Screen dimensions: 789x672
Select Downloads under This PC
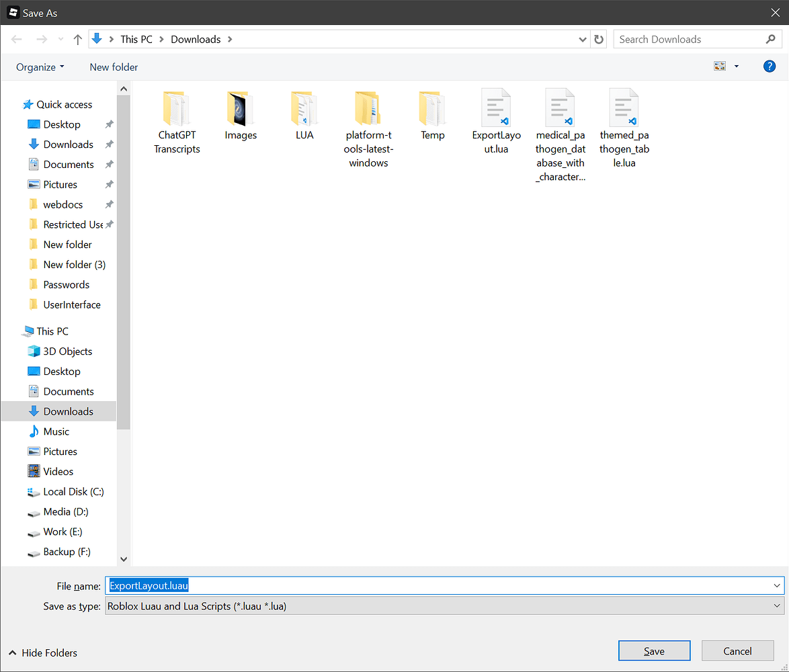point(59,411)
